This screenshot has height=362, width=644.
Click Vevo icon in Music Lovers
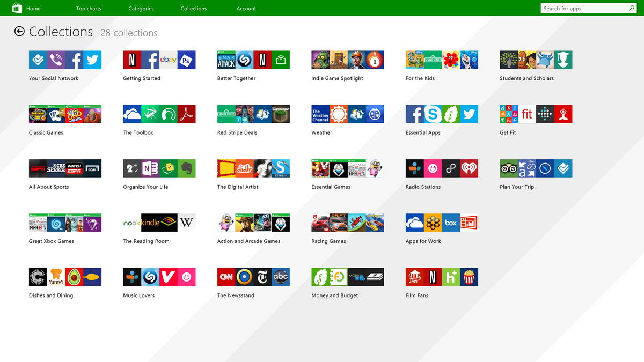[x=169, y=277]
